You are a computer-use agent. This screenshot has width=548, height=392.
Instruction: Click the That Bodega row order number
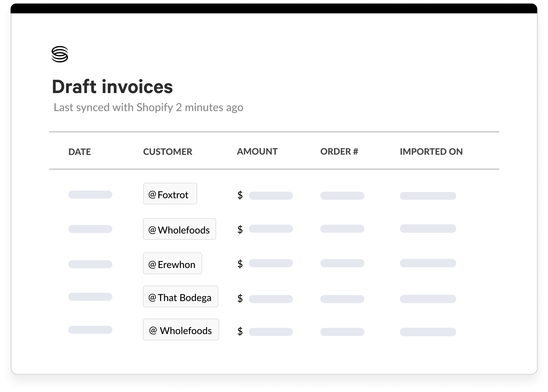click(342, 299)
